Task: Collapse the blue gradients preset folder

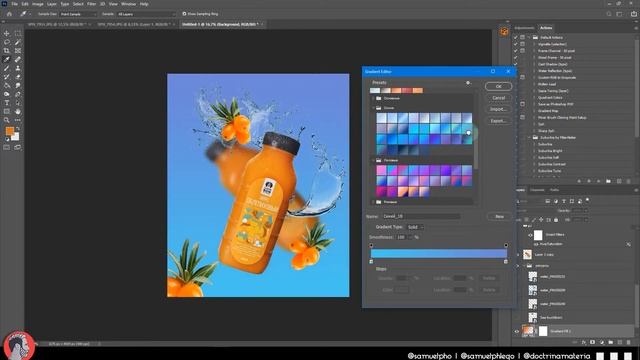Action: 373,108
